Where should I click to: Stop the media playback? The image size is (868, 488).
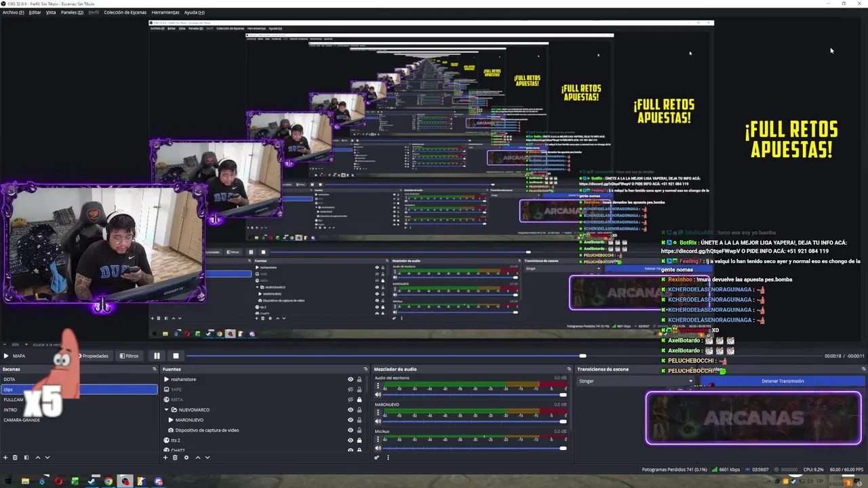[x=176, y=356]
